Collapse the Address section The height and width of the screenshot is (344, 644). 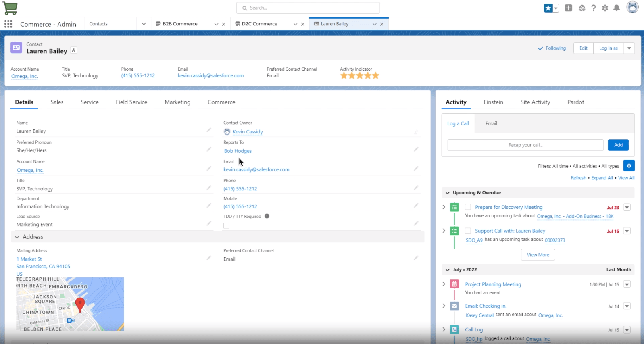[17, 237]
